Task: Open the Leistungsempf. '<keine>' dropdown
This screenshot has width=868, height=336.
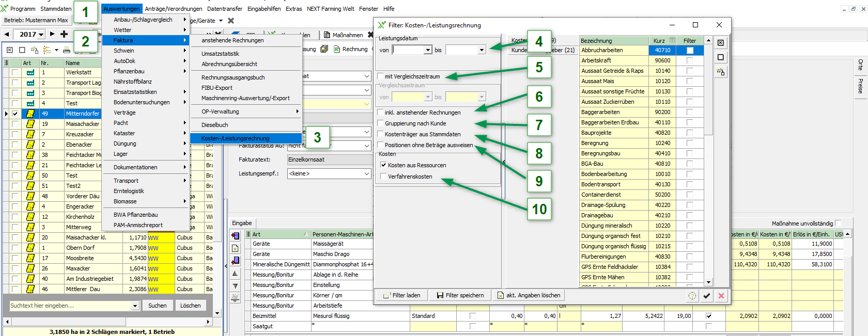Action: (x=367, y=173)
